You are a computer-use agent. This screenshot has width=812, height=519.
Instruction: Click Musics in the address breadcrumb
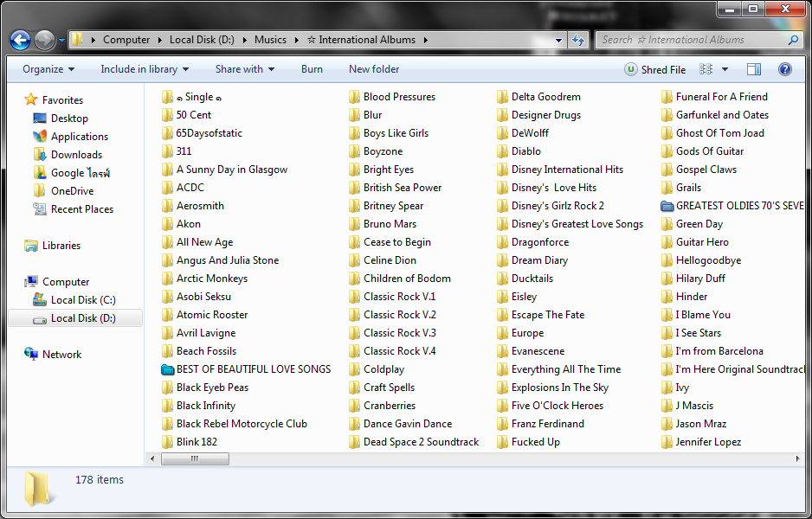270,40
